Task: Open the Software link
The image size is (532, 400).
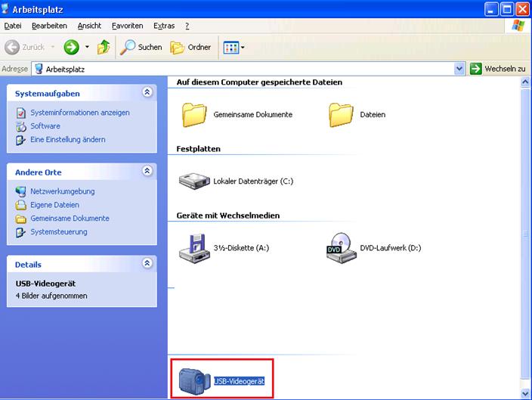Action: (45, 126)
